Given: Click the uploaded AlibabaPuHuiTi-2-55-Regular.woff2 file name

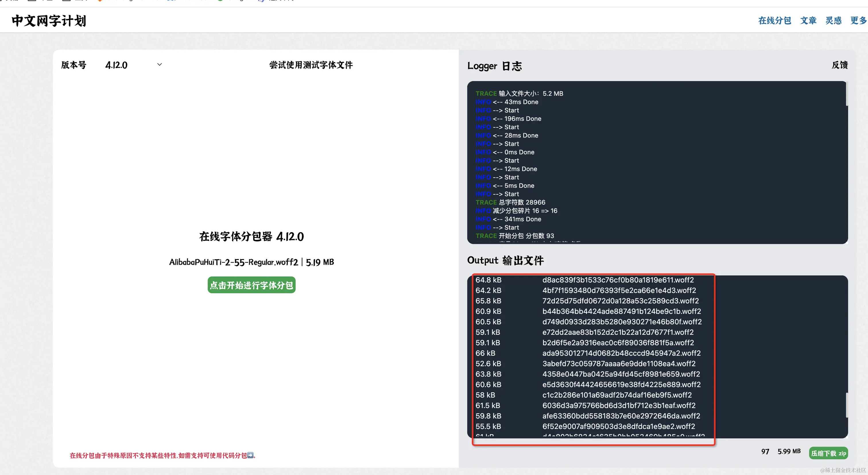Looking at the screenshot, I should [234, 262].
